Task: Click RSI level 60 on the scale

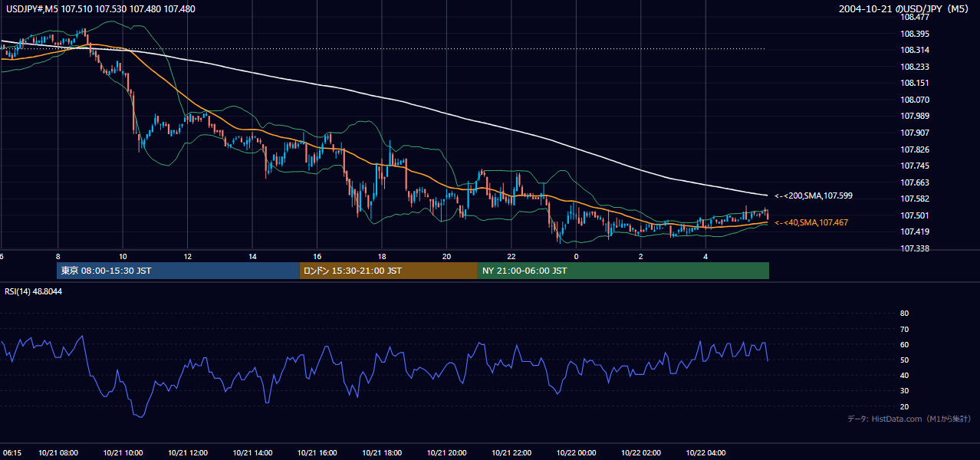Action: 904,344
